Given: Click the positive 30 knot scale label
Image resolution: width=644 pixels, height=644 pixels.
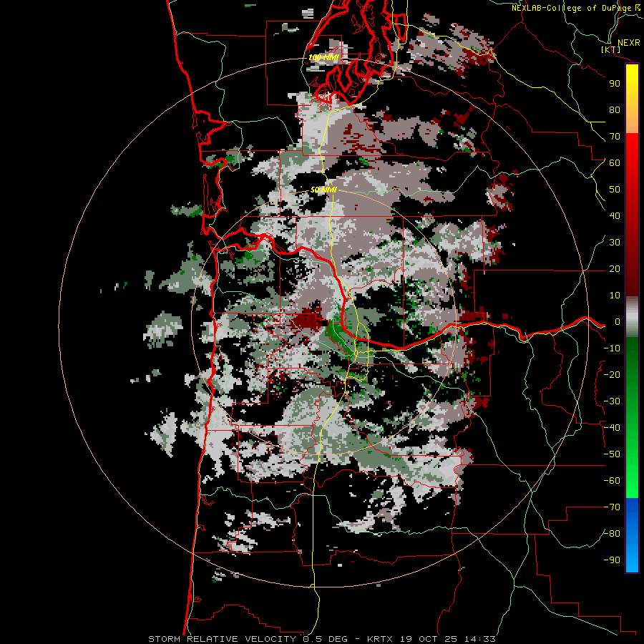Looking at the screenshot, I should click(x=615, y=243).
